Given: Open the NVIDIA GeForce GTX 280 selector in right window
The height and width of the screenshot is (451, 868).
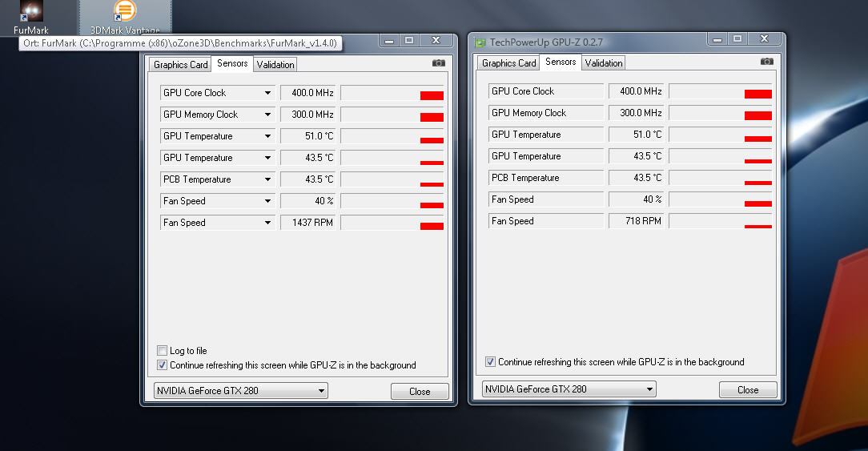Looking at the screenshot, I should 569,389.
